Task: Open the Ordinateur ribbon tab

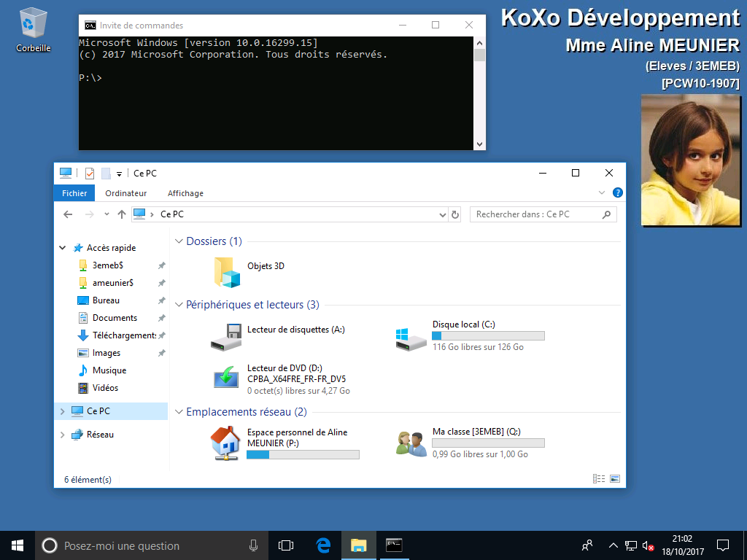Action: [125, 193]
